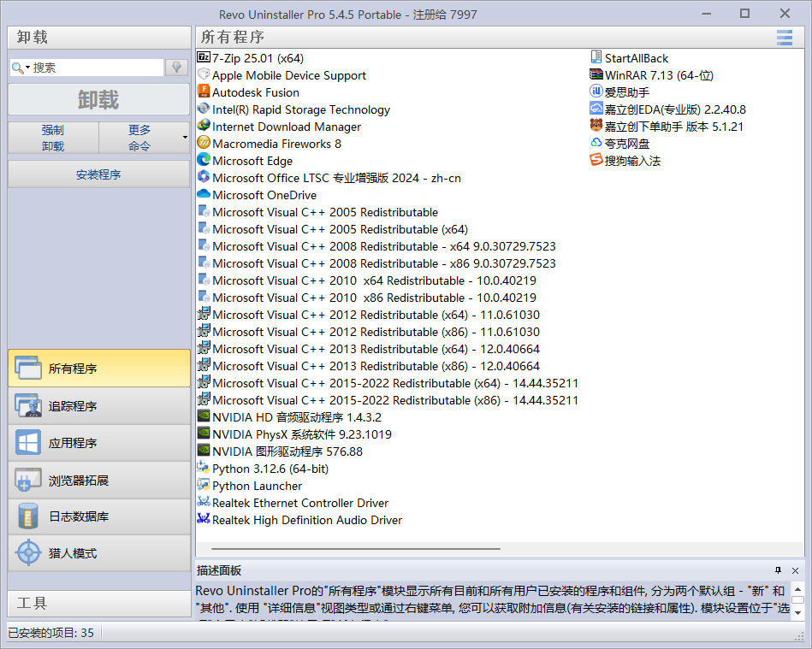The width and height of the screenshot is (812, 649).
Task: Switch to the 追踪程序 module
Action: [x=98, y=405]
